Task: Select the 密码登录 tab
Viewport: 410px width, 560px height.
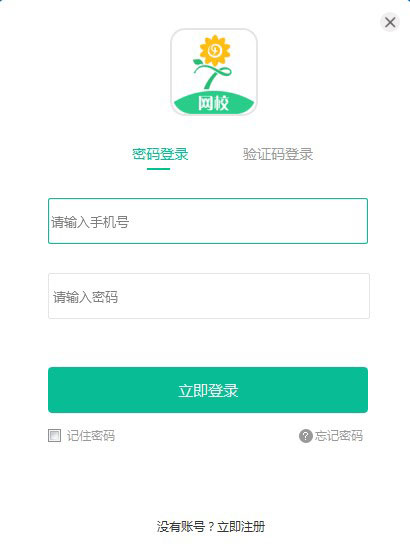Action: tap(160, 154)
